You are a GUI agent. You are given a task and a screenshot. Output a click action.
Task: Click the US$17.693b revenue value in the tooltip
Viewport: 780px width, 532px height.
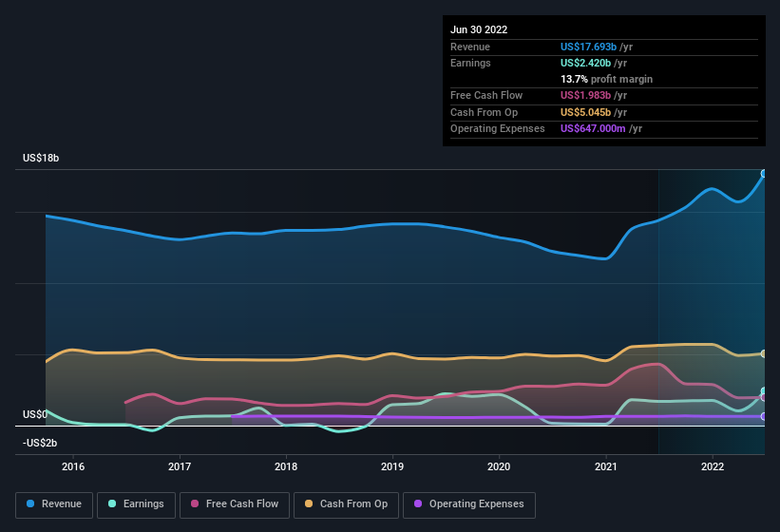[591, 47]
